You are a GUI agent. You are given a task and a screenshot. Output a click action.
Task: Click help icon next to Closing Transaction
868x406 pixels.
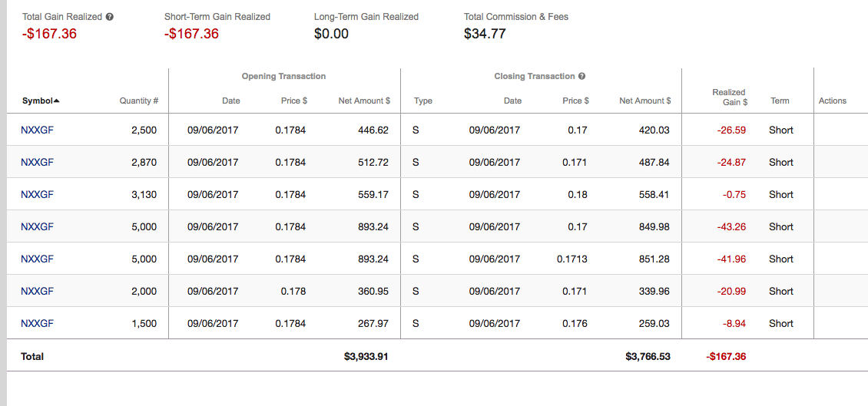coord(581,77)
